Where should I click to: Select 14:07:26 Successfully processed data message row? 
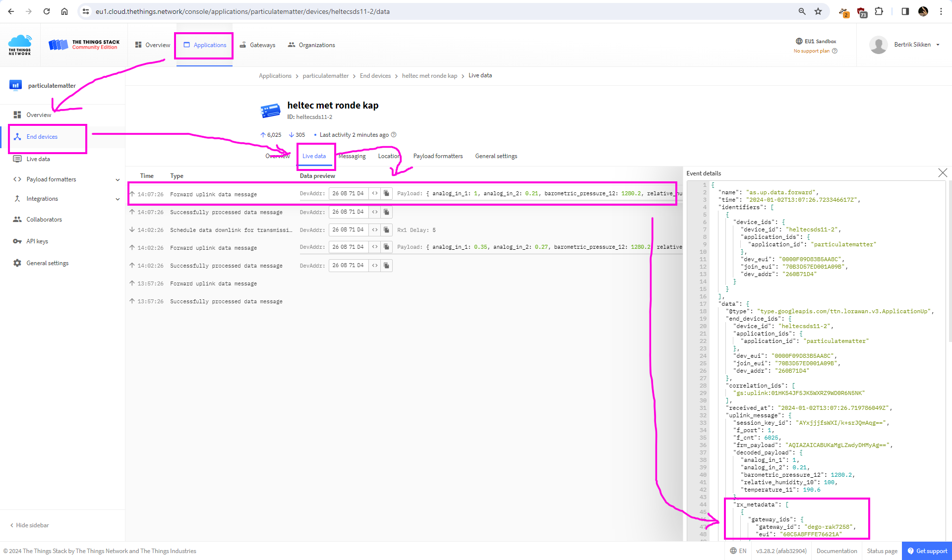click(x=405, y=212)
